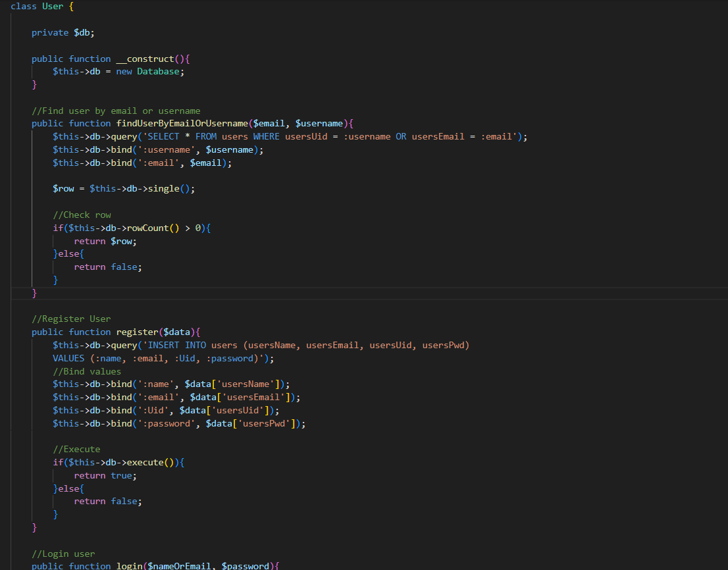The height and width of the screenshot is (570, 728).
Task: Click the 'return true;' statement
Action: point(105,476)
